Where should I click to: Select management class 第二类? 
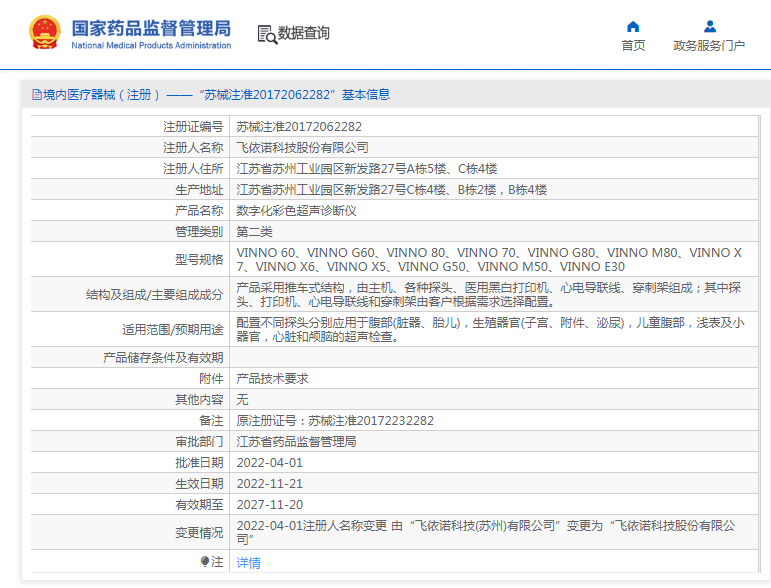[x=254, y=232]
